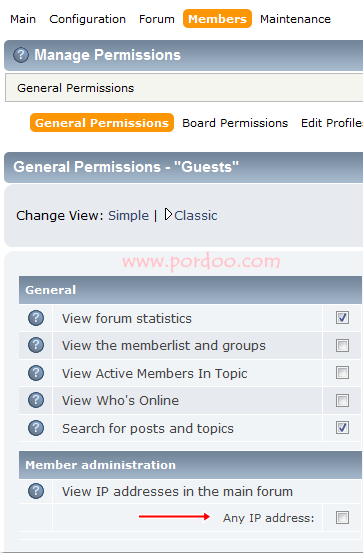
Task: Open help for View Active Members In Topic
Action: coord(36,373)
